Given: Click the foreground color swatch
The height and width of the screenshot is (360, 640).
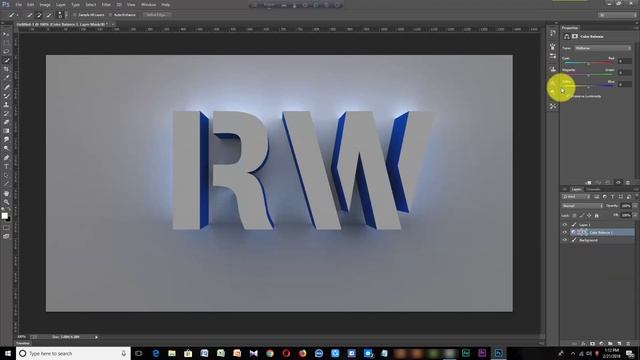Looking at the screenshot, I should click(4, 216).
